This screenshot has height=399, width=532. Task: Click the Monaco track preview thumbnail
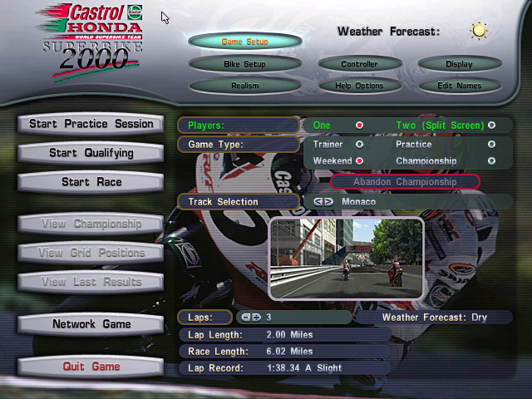coord(346,259)
